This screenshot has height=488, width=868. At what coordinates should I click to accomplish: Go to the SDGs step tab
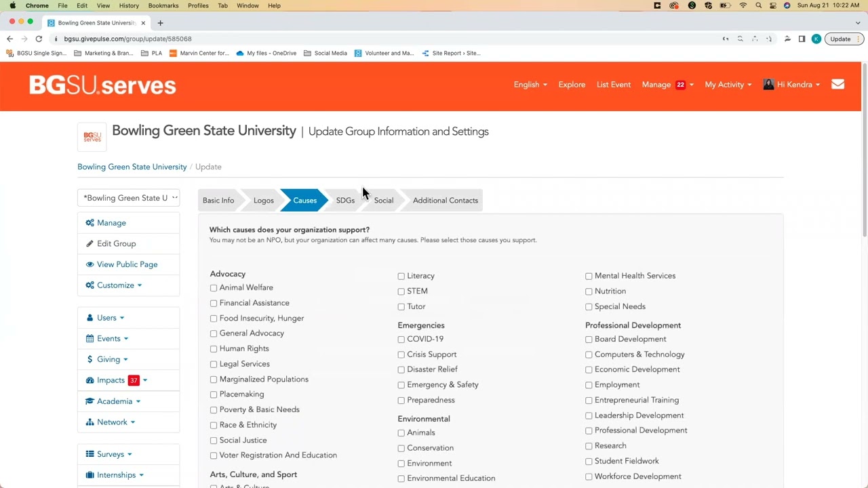(x=345, y=201)
